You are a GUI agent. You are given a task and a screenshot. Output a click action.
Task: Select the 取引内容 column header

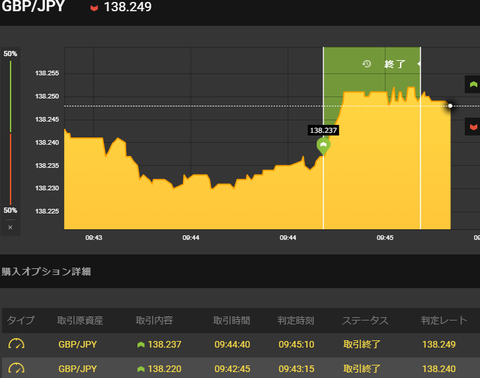(154, 320)
